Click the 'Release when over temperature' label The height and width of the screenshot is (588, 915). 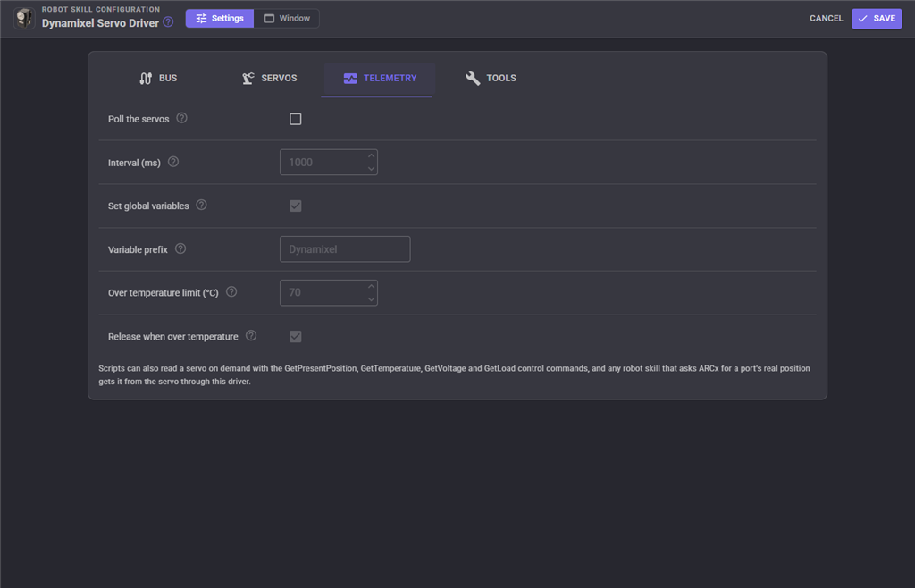tap(172, 337)
